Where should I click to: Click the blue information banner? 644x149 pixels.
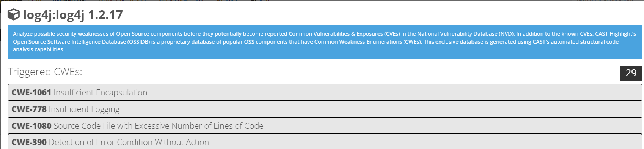pyautogui.click(x=325, y=42)
